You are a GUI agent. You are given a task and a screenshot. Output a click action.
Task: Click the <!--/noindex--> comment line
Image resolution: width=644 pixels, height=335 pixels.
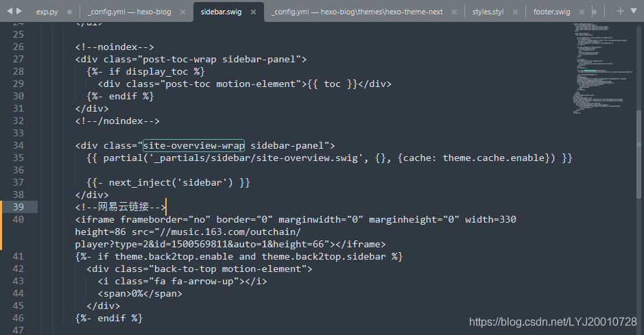point(117,121)
